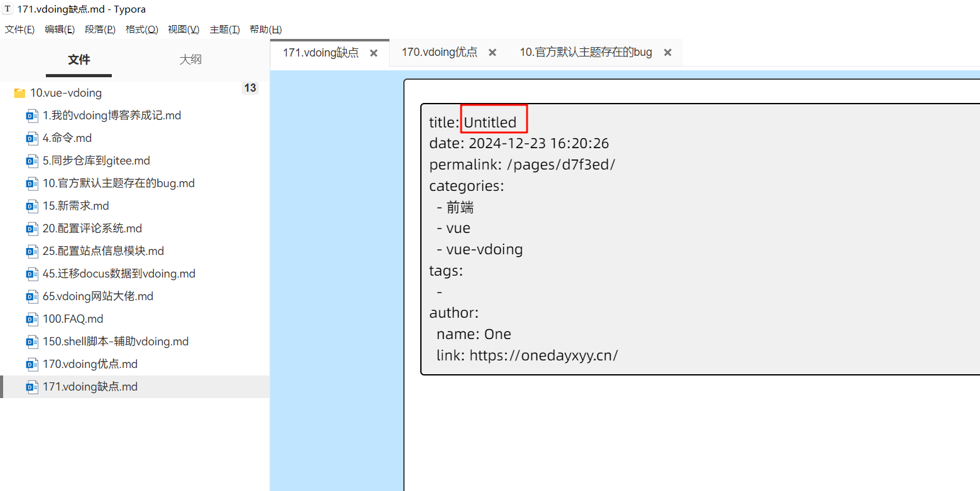The height and width of the screenshot is (491, 980).
Task: Click file icon beside 25.配置站点信息模块.md
Action: [x=32, y=251]
